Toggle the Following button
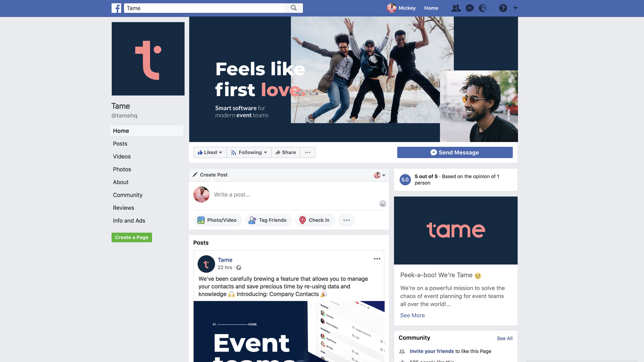Image resolution: width=644 pixels, height=362 pixels. (249, 153)
